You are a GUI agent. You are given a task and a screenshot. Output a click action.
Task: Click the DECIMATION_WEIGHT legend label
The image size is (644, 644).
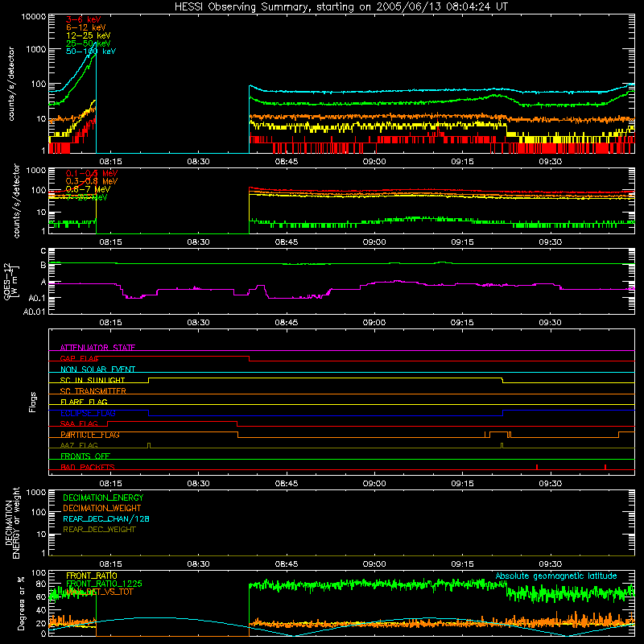coord(102,508)
